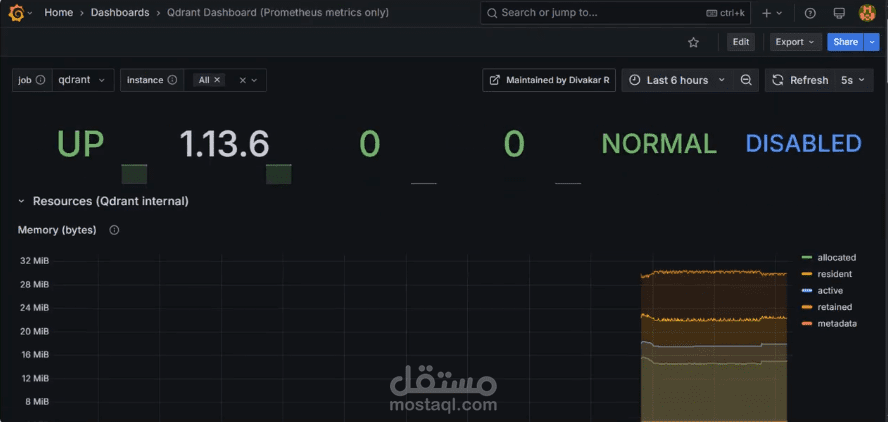Open the Grafana logo dropdown chevron
Screen dimensions: 888x422
pyautogui.click(x=29, y=12)
